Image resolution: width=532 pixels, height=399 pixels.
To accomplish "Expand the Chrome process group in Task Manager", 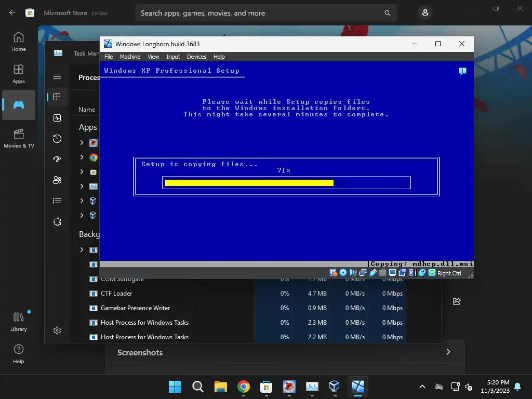I will click(x=82, y=157).
